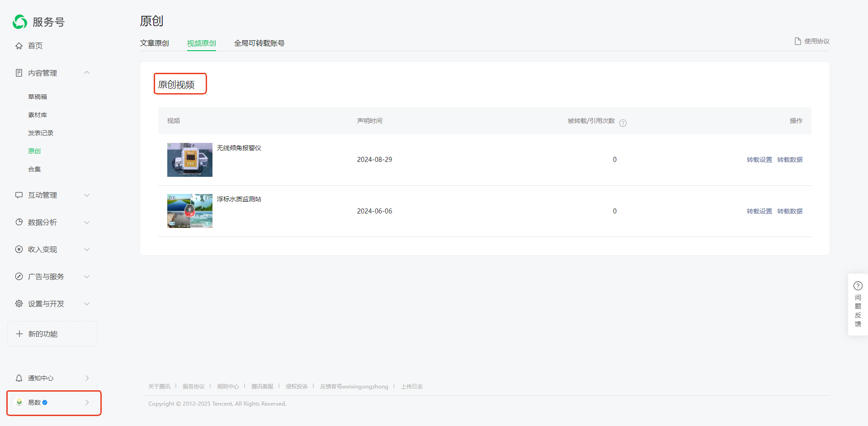The height and width of the screenshot is (426, 868).
Task: Open 合集 in the sidebar
Action: coord(34,169)
